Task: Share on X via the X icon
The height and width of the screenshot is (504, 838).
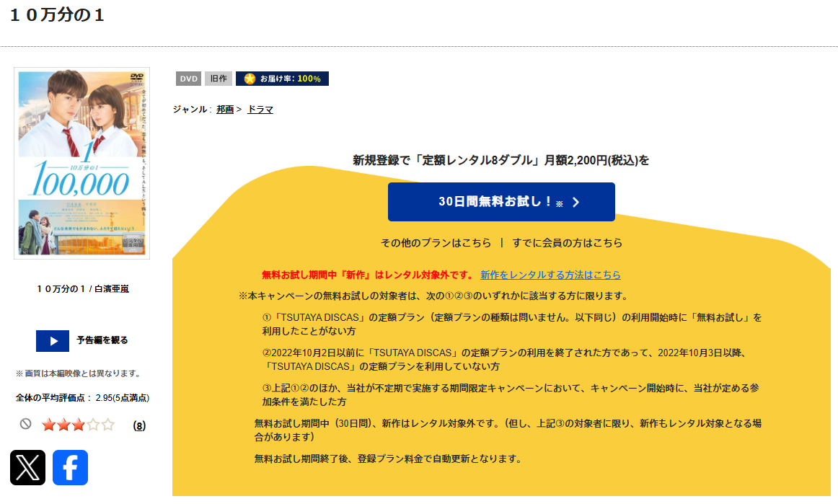Action: coord(28,468)
